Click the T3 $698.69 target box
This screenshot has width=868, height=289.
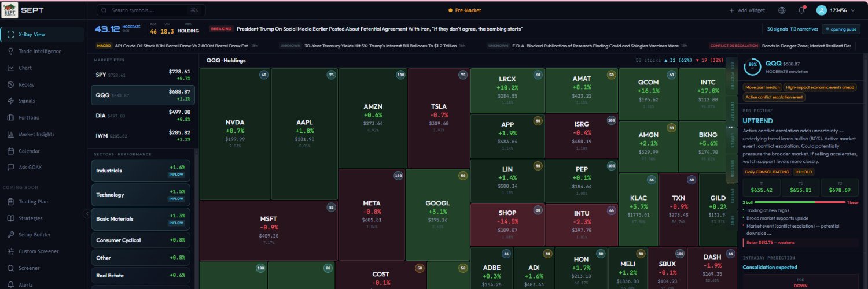click(840, 187)
